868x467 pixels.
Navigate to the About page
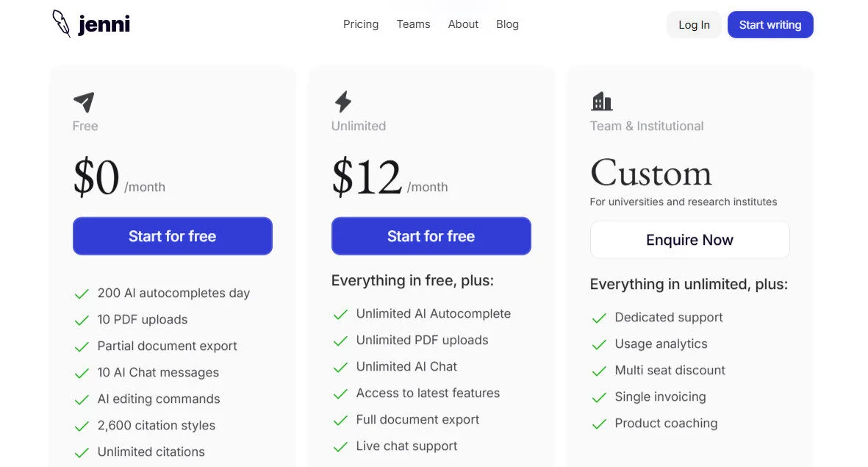(463, 24)
